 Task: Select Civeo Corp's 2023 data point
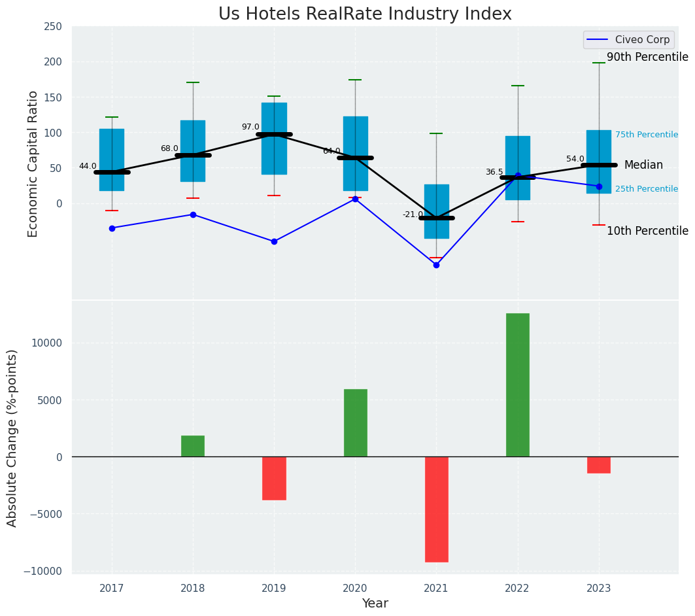[599, 186]
